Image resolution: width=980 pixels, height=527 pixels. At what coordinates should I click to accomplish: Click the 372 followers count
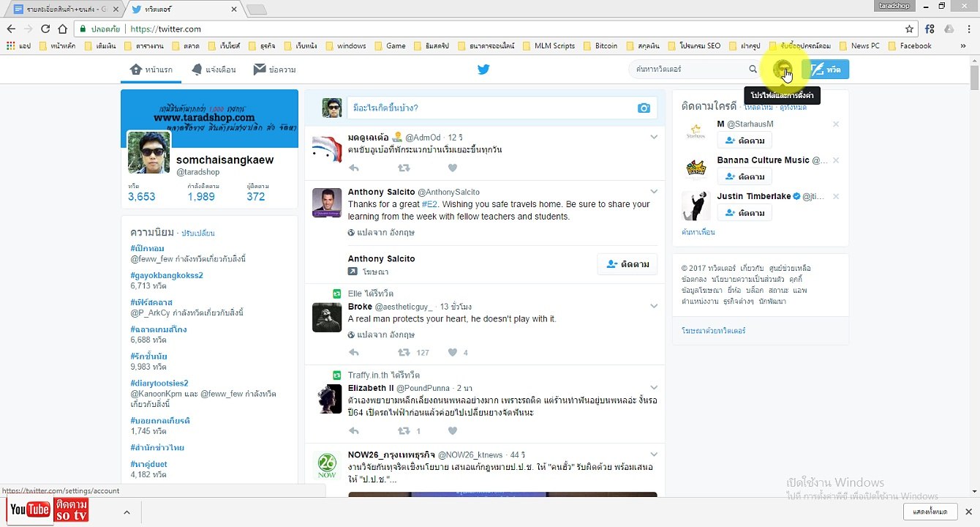coord(256,196)
